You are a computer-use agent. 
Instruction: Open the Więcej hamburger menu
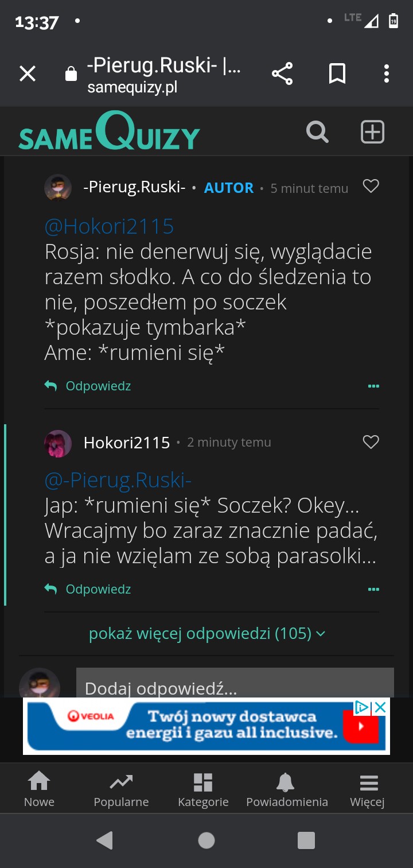(x=368, y=790)
